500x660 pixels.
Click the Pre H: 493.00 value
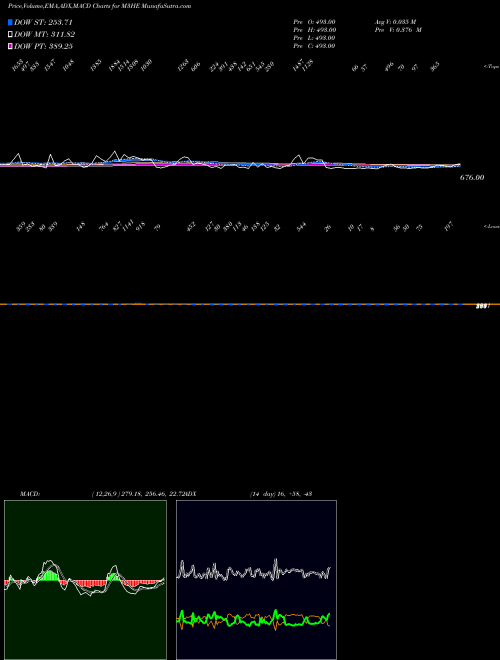point(314,30)
